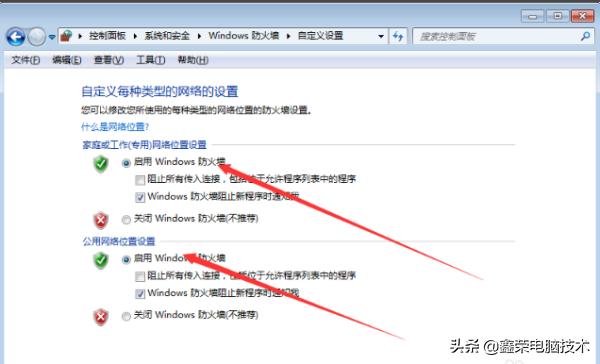Click the 自定义每种类型的网络的设置 heading

160,91
